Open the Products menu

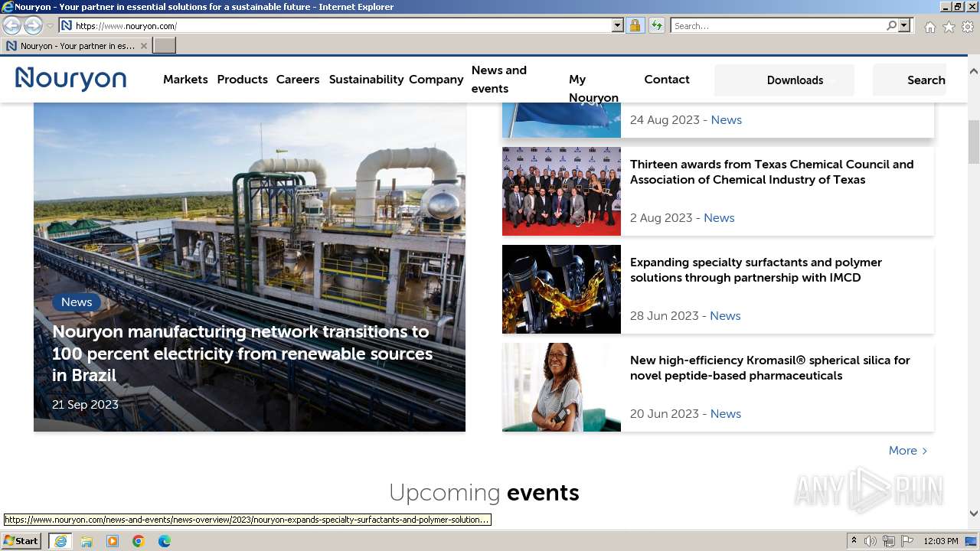(242, 80)
